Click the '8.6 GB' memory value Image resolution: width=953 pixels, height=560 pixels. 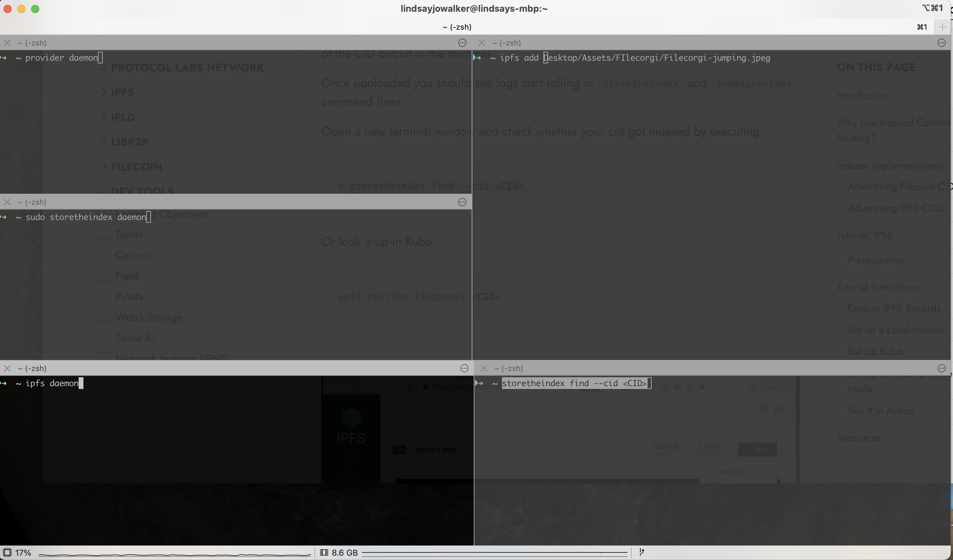point(344,553)
